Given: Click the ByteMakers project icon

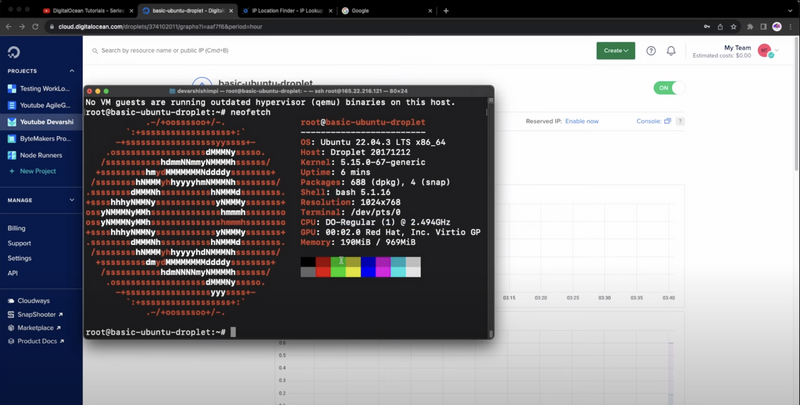Looking at the screenshot, I should point(12,139).
